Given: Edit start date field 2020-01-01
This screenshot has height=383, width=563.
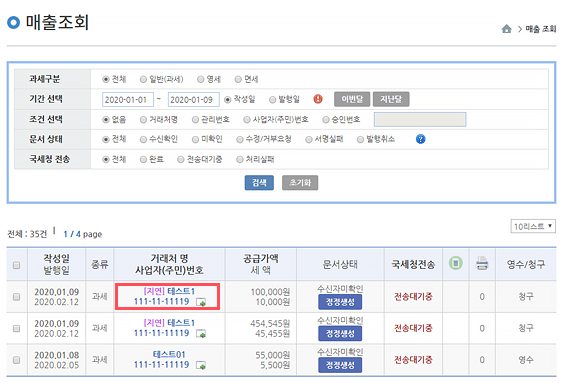Looking at the screenshot, I should (128, 99).
